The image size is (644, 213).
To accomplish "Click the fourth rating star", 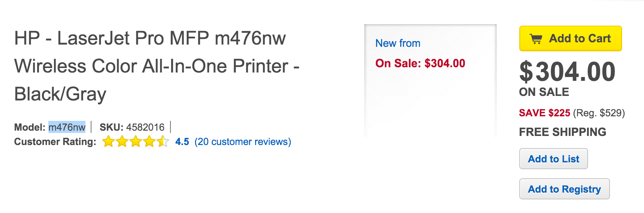I will pos(149,142).
